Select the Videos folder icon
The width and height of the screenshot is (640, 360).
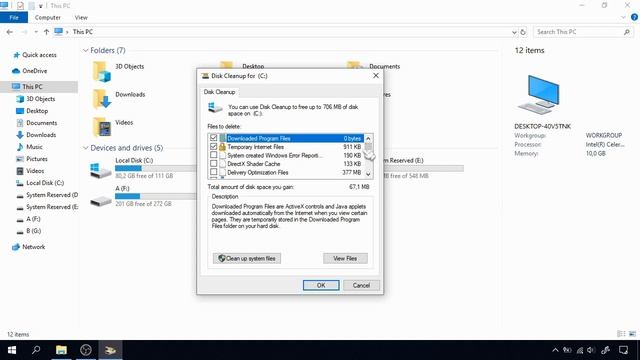pyautogui.click(x=102, y=127)
